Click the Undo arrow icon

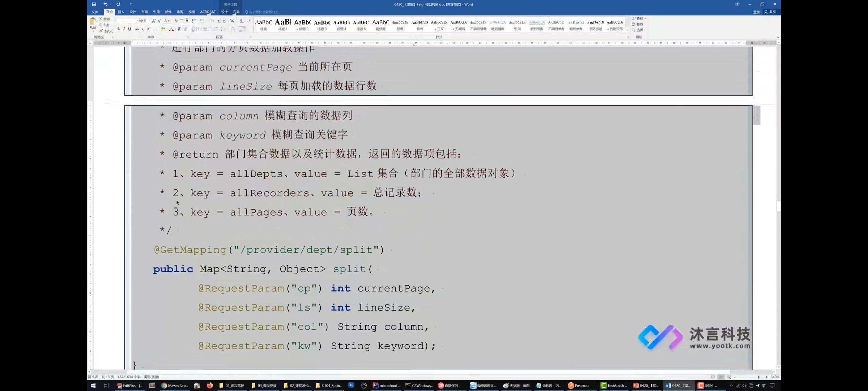pyautogui.click(x=105, y=4)
